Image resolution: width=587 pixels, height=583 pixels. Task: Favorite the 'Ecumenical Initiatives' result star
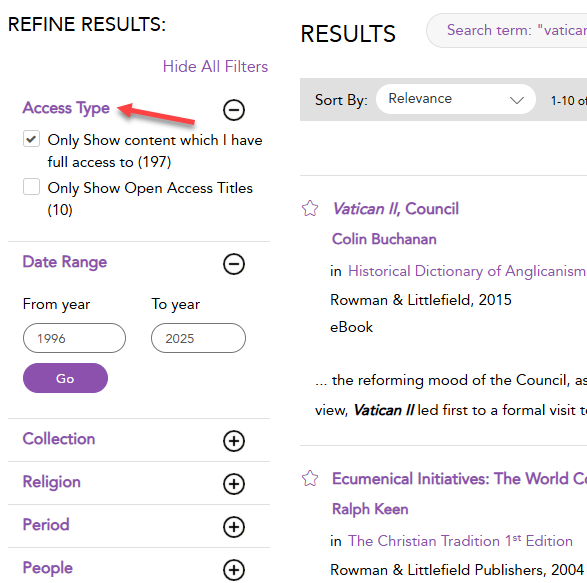[x=310, y=478]
